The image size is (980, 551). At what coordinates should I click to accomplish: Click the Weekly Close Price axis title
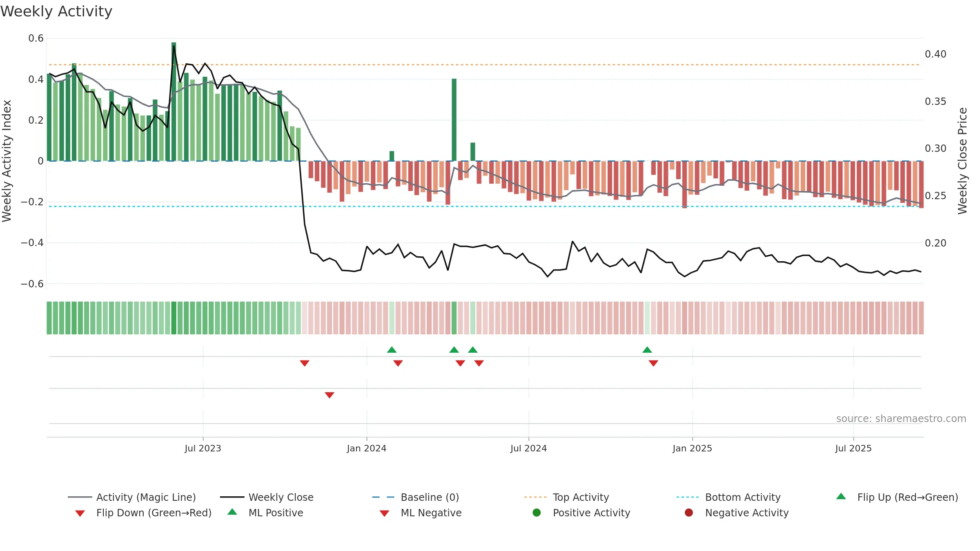(962, 161)
